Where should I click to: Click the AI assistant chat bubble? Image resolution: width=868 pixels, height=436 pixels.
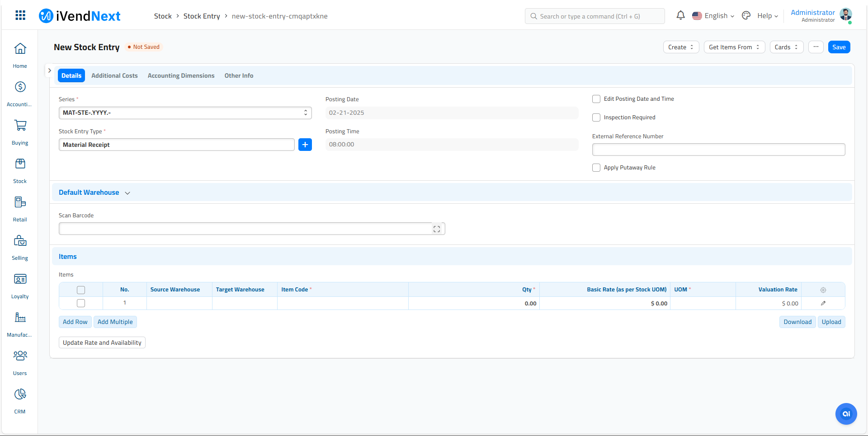click(846, 414)
